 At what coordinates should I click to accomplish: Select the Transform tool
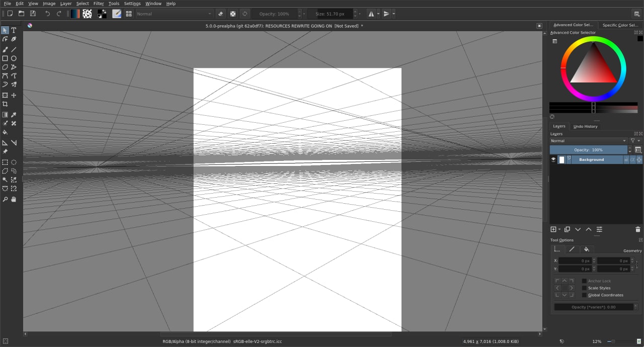(5, 95)
